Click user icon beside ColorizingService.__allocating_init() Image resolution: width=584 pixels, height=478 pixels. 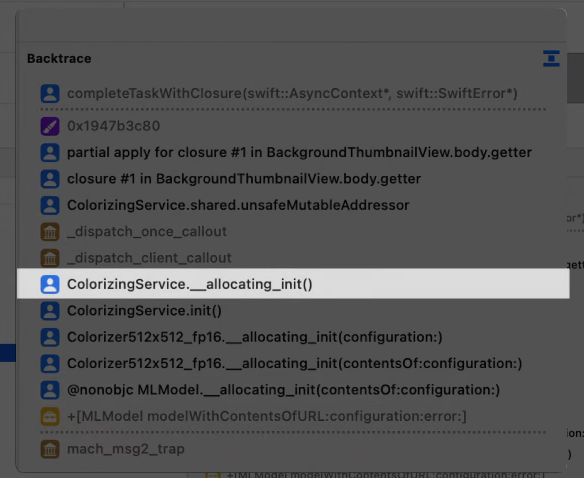click(50, 284)
